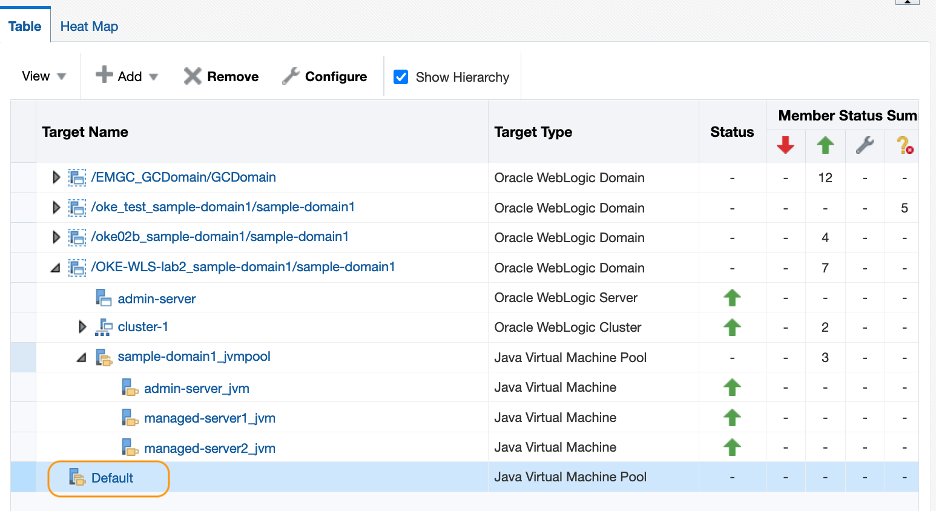936x512 pixels.
Task: Click the Default JVM pool icon
Action: [x=77, y=478]
